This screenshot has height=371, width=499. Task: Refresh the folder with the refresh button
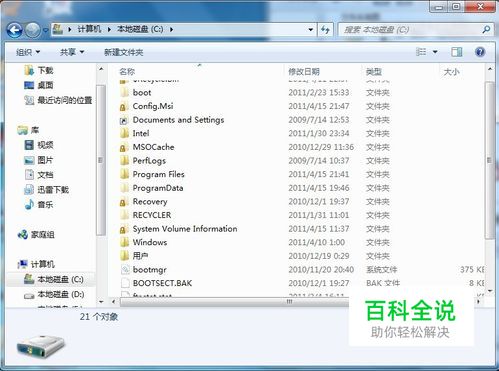[x=325, y=30]
